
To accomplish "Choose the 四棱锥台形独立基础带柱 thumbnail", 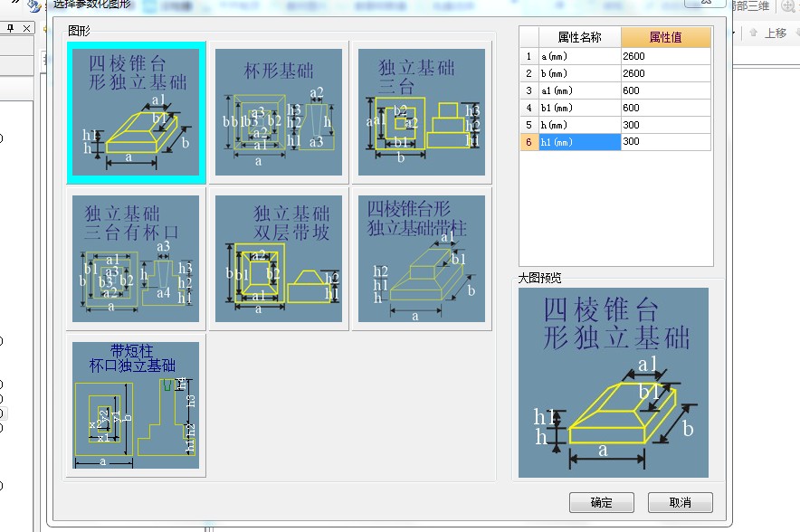I will (x=422, y=259).
